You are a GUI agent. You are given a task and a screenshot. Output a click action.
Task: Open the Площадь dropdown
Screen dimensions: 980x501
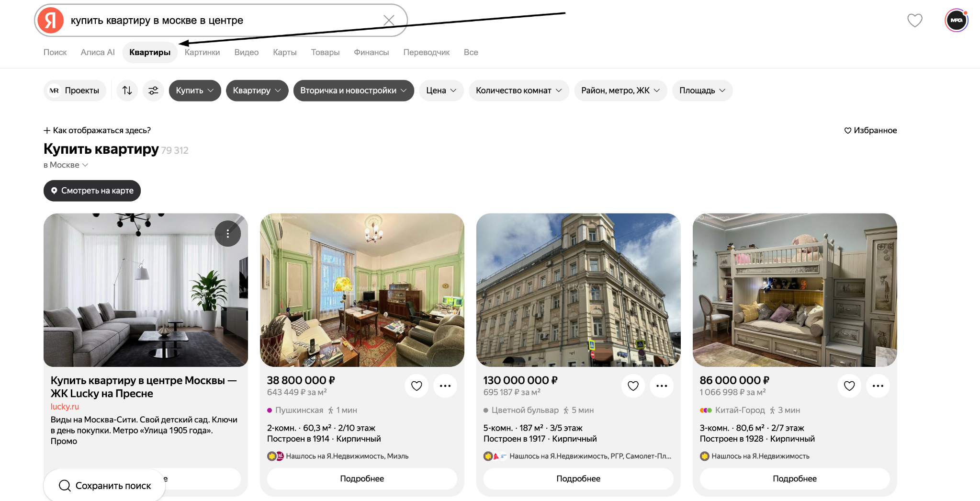[x=702, y=91]
